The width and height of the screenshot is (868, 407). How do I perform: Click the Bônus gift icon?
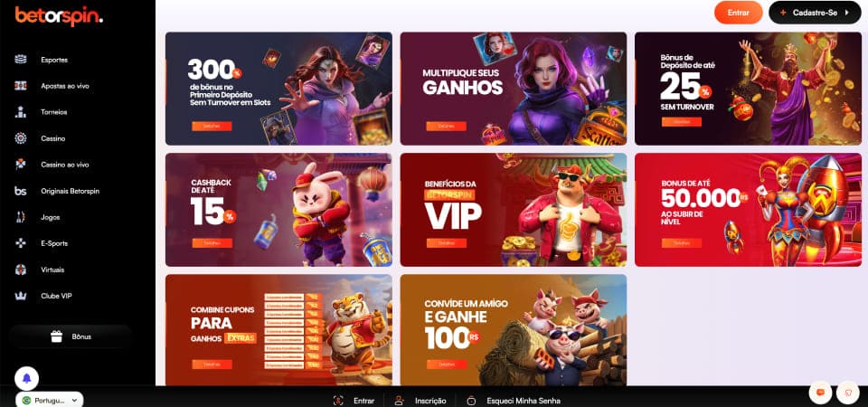[x=56, y=336]
